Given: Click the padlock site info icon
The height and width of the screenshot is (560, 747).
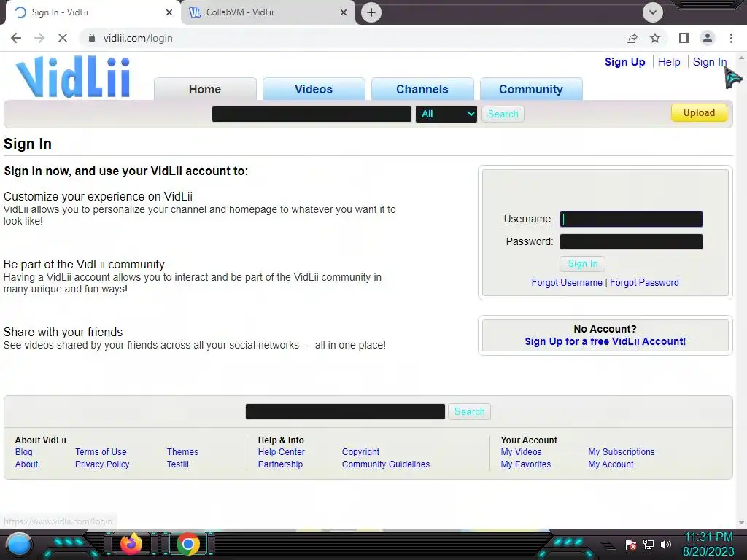Looking at the screenshot, I should tap(91, 38).
